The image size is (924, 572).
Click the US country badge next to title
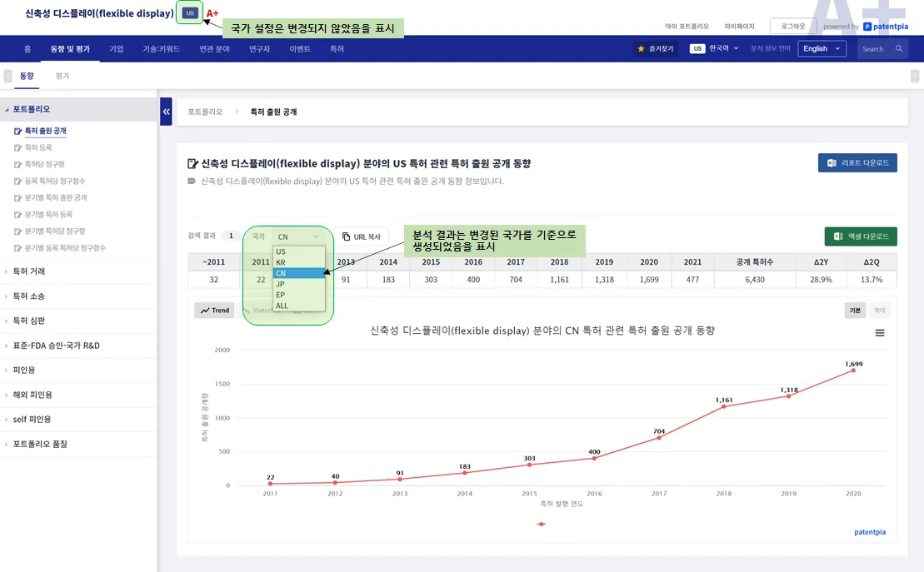point(190,13)
